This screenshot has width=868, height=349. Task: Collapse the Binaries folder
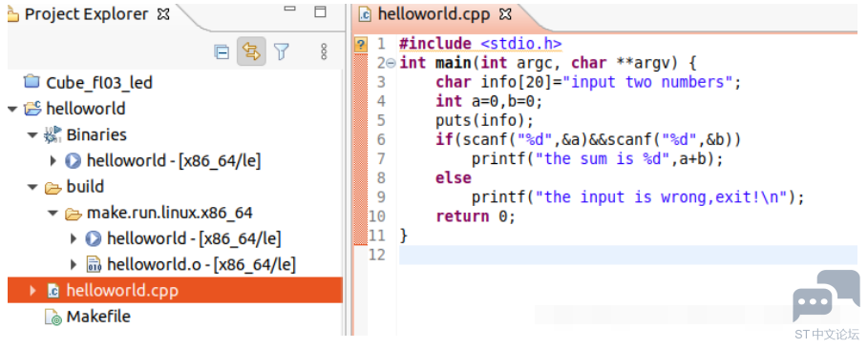32,135
